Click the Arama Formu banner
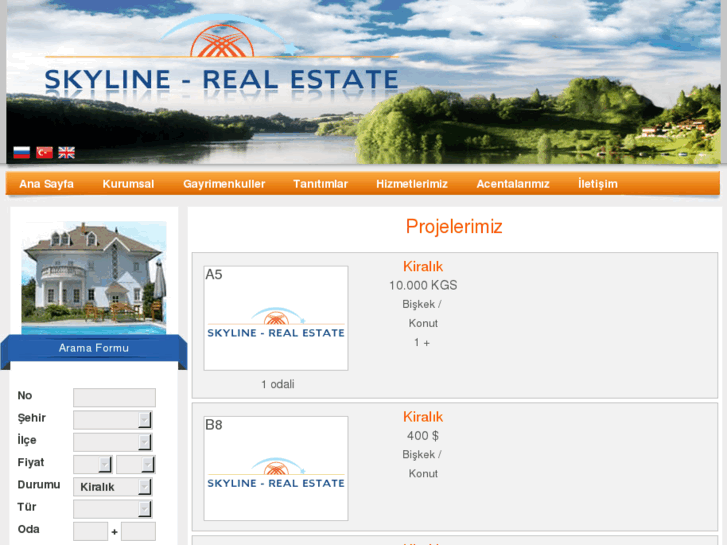 94,348
